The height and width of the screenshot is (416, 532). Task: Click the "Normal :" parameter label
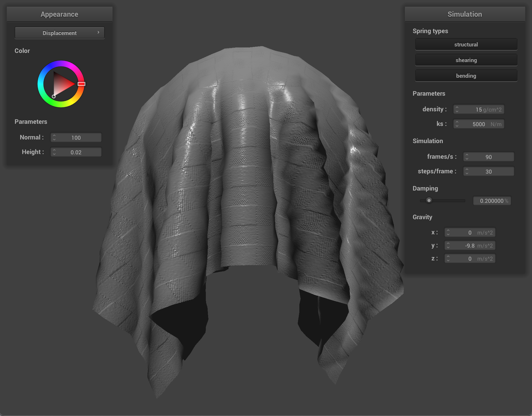(x=32, y=137)
